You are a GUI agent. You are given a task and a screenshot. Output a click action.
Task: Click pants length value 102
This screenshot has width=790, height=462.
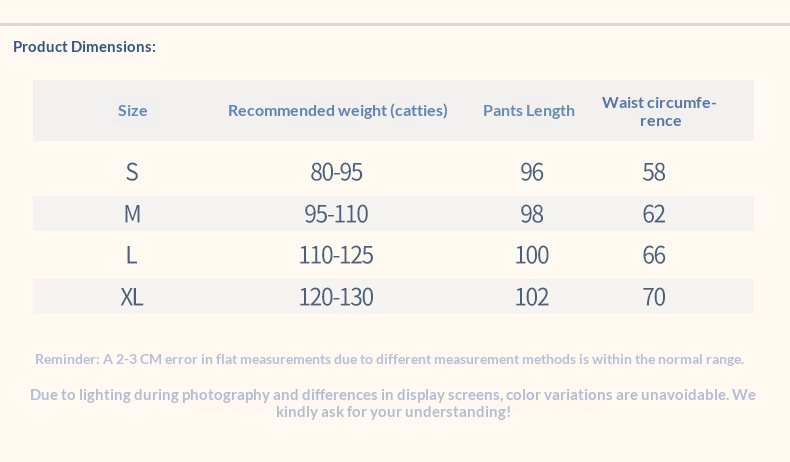point(532,297)
